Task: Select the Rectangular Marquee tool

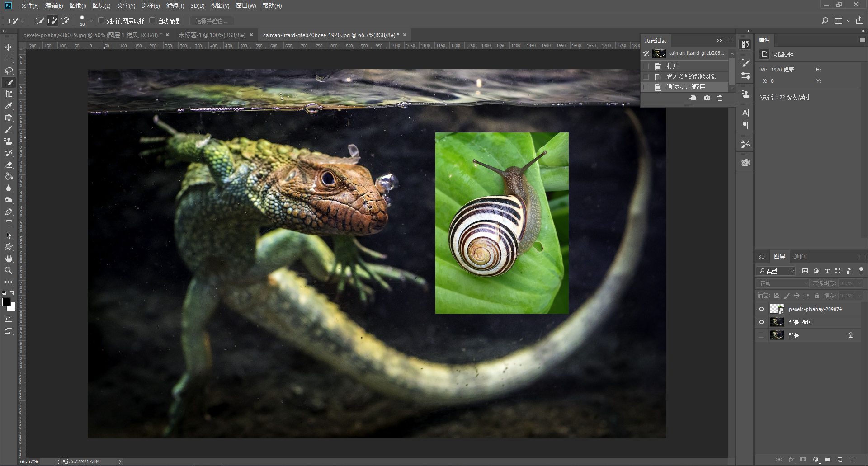Action: point(9,59)
